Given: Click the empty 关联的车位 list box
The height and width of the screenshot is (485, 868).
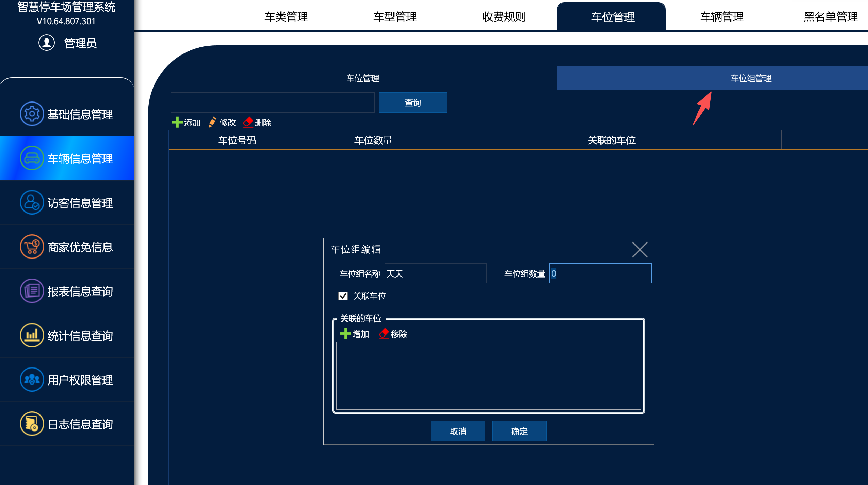Looking at the screenshot, I should point(488,376).
